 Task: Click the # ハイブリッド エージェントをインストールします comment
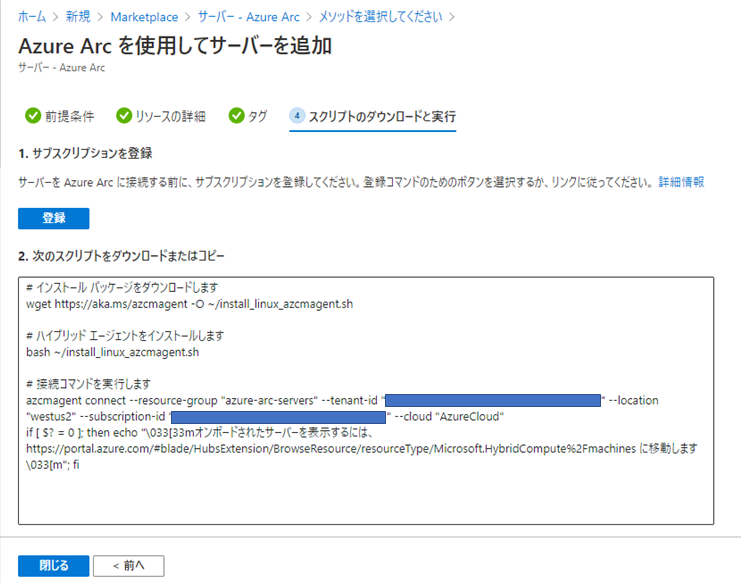pyautogui.click(x=125, y=336)
